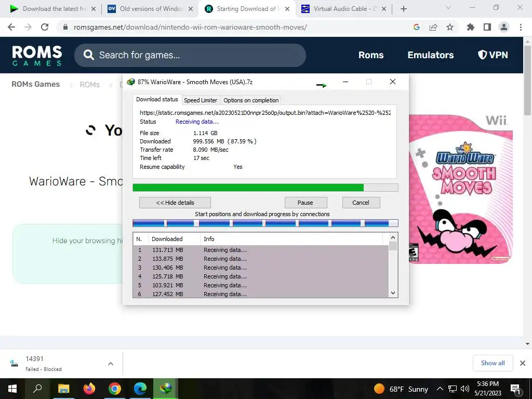Click the Info column header
532x399 pixels.
pos(292,239)
